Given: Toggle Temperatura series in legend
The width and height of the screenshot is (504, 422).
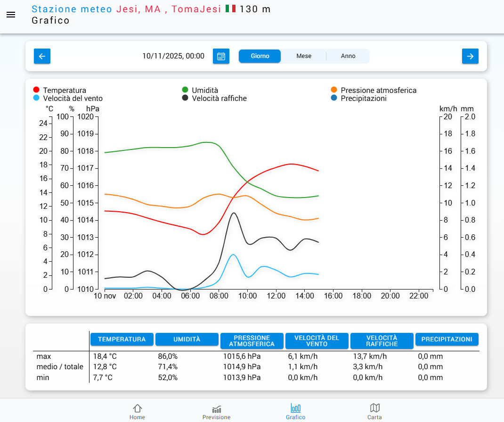Looking at the screenshot, I should click(x=64, y=90).
